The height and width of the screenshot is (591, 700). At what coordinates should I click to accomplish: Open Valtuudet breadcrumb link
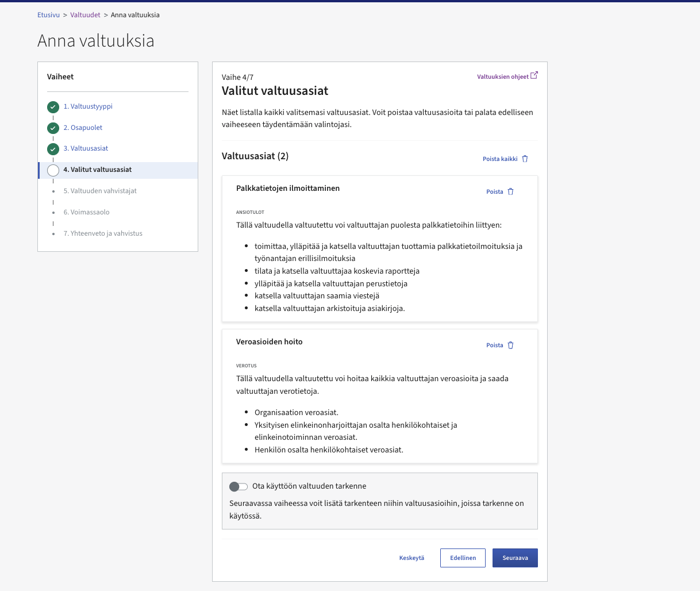[x=85, y=15]
